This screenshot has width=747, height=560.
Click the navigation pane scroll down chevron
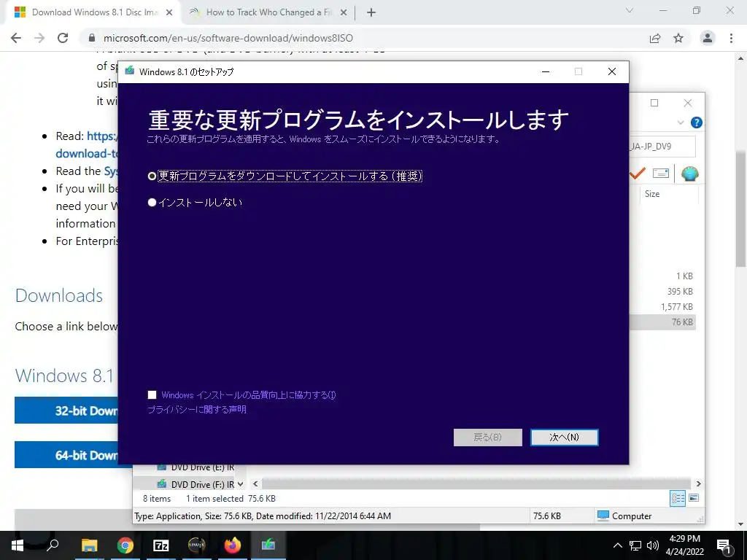pos(240,484)
